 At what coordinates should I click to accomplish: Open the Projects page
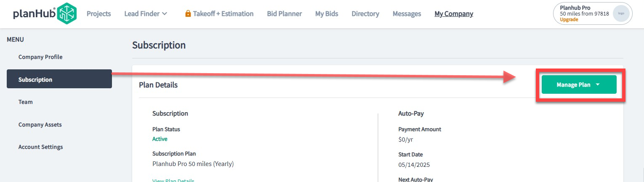click(x=98, y=14)
